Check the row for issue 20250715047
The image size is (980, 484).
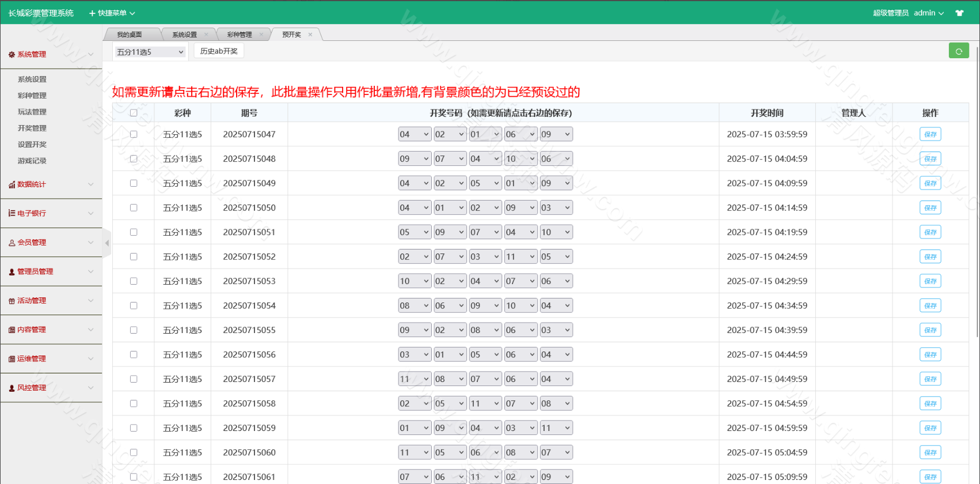[x=134, y=134]
